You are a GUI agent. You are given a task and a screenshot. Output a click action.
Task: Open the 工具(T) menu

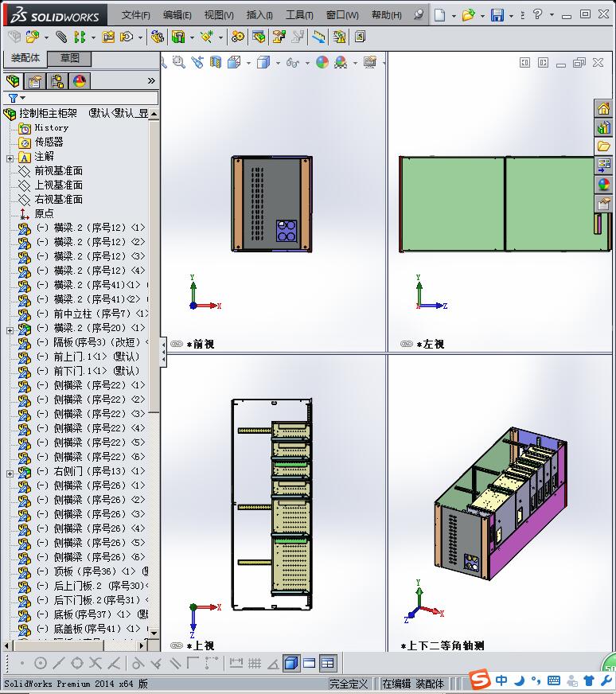pyautogui.click(x=299, y=15)
